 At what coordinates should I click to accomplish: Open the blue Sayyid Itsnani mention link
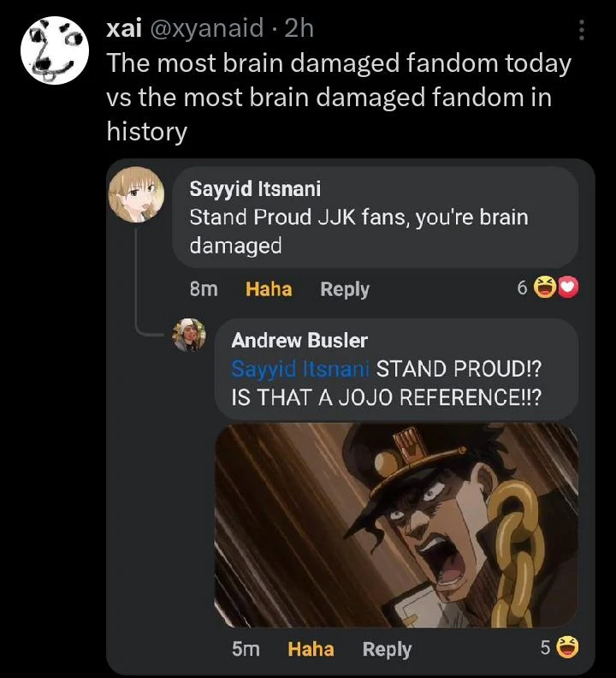pyautogui.click(x=300, y=369)
